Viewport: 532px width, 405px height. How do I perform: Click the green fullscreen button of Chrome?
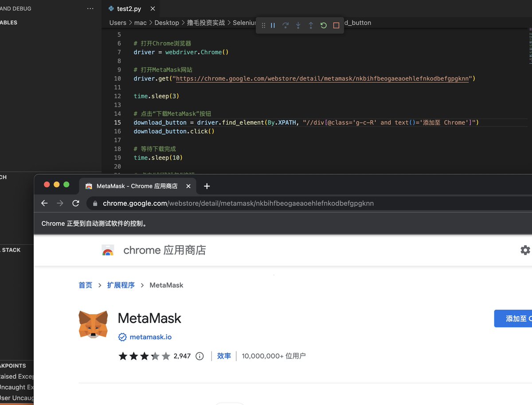coord(66,185)
